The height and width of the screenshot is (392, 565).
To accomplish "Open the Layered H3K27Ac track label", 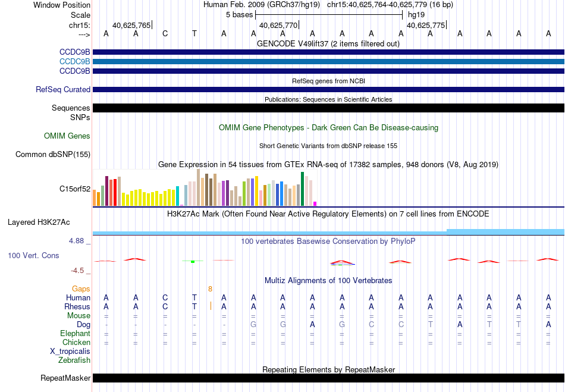I will (39, 222).
